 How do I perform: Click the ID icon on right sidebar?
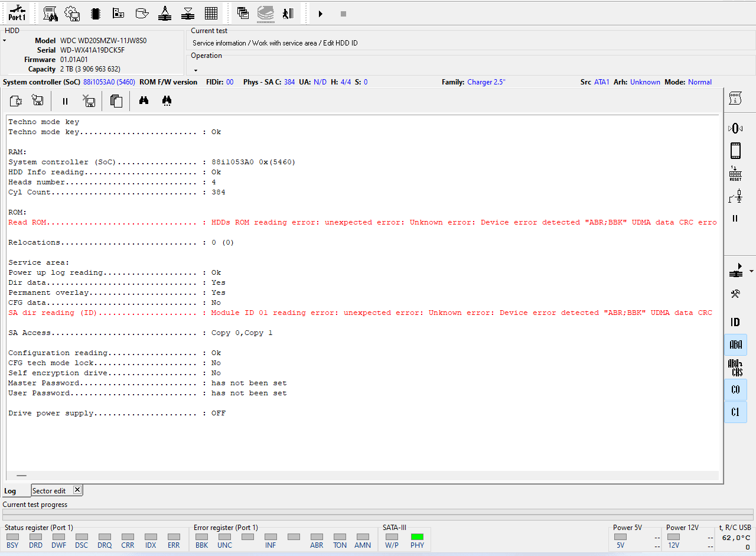pos(735,322)
